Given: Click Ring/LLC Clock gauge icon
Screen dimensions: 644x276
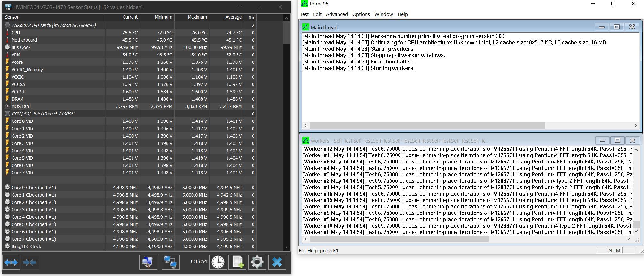Looking at the screenshot, I should 7,246.
